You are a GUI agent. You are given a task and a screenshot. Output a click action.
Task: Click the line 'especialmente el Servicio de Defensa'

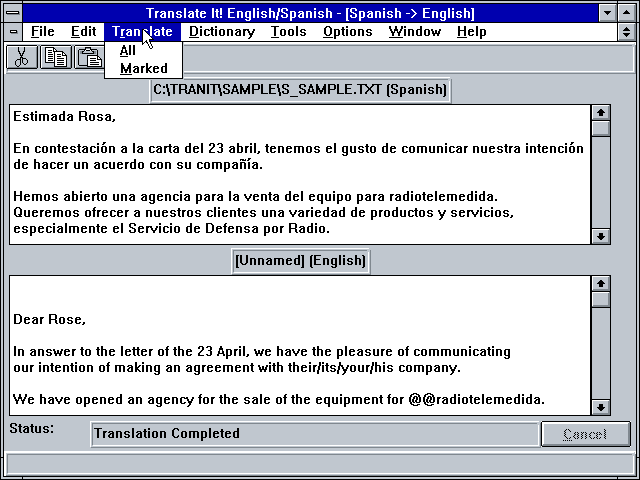click(171, 228)
